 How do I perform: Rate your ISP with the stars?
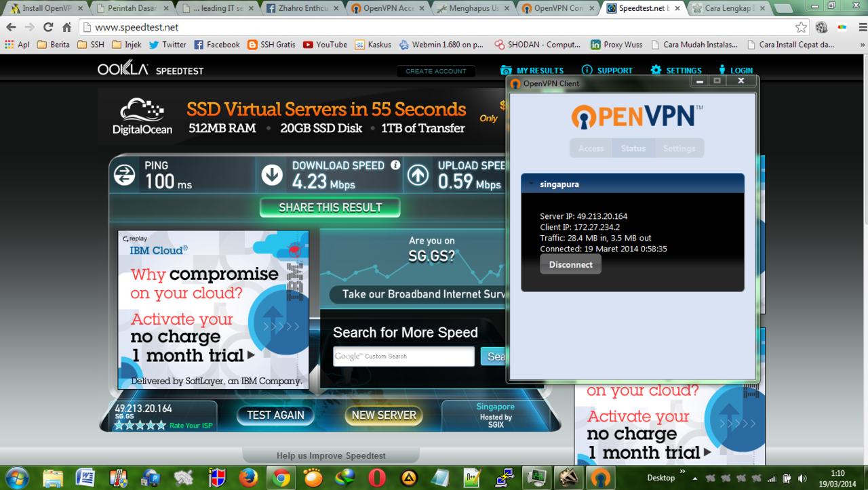(140, 426)
